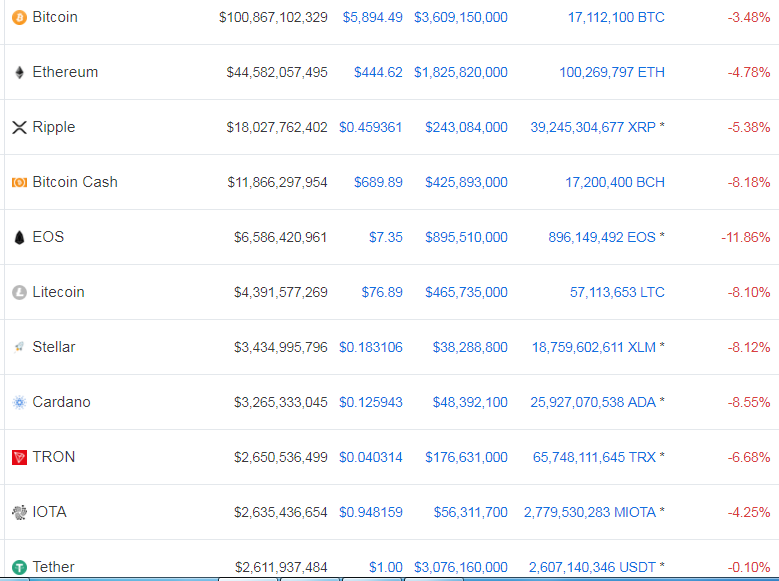Screen dimensions: 779x581
Task: Select Tether change value -0.10%
Action: pyautogui.click(x=749, y=567)
